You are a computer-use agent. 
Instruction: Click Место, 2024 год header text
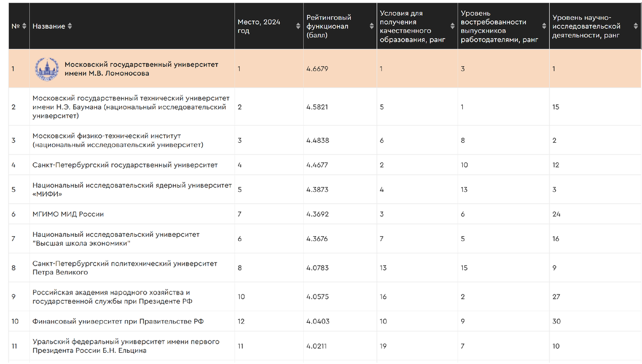pyautogui.click(x=259, y=26)
